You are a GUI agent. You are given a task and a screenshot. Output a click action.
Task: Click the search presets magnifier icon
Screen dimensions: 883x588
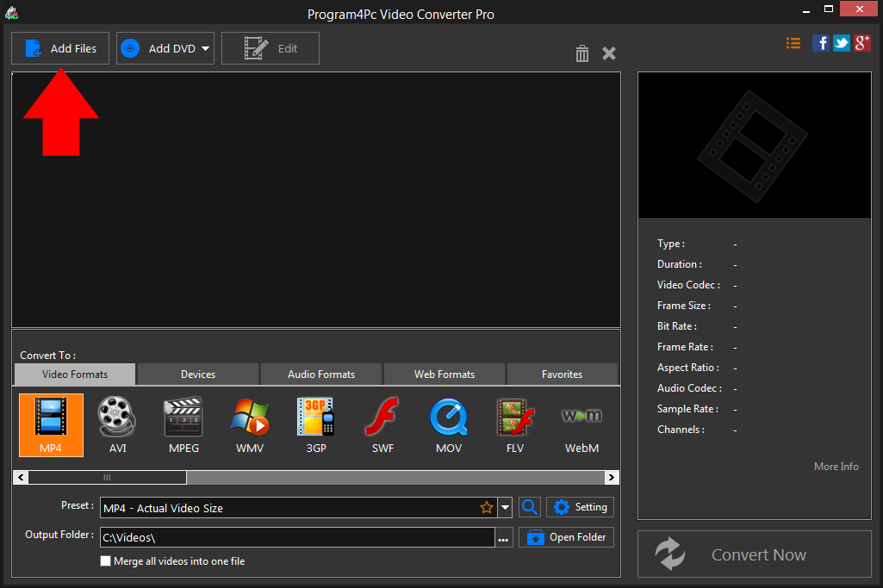pyautogui.click(x=529, y=507)
